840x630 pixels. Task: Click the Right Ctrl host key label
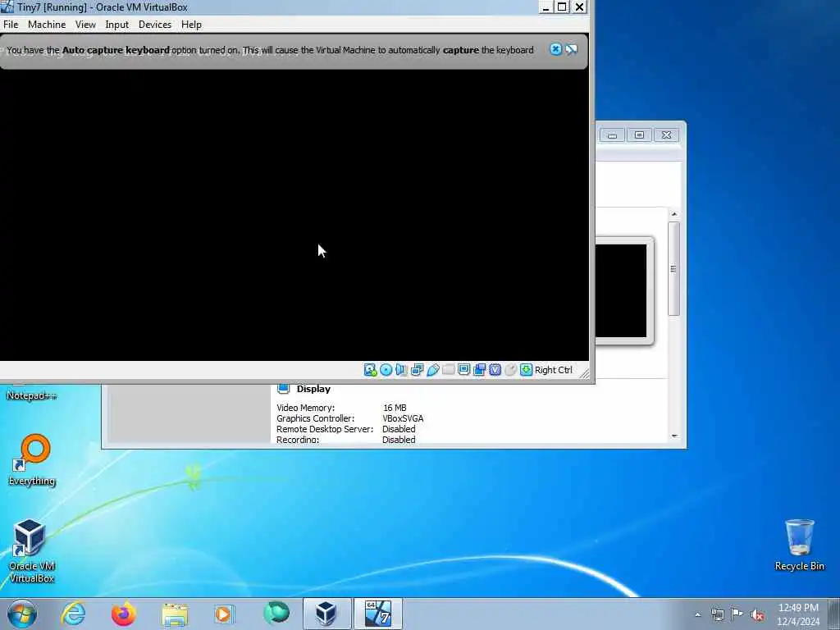coord(554,370)
